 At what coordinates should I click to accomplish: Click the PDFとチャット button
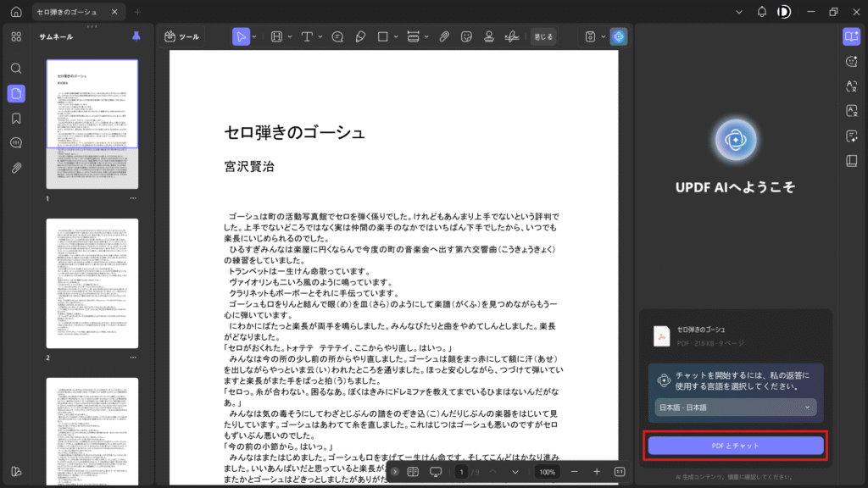[735, 445]
